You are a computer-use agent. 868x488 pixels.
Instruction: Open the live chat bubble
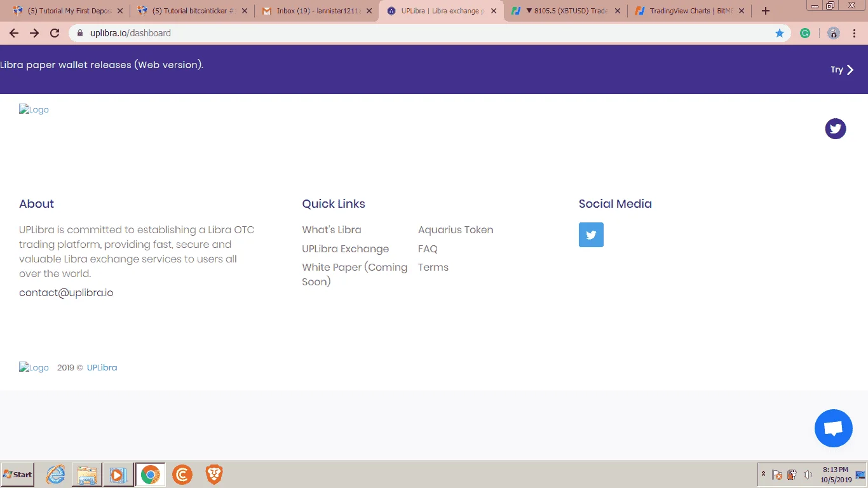833,428
